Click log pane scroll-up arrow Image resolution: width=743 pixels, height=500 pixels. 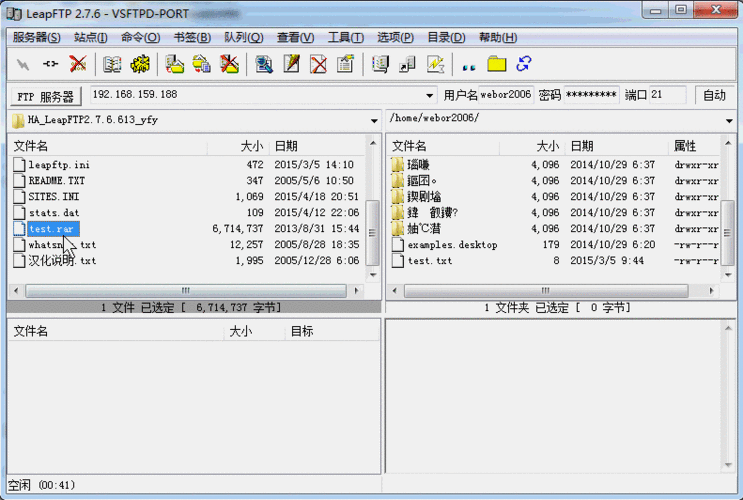point(728,328)
